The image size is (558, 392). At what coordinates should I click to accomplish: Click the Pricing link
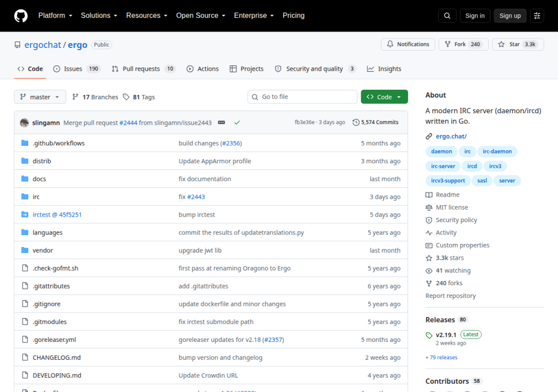[294, 16]
